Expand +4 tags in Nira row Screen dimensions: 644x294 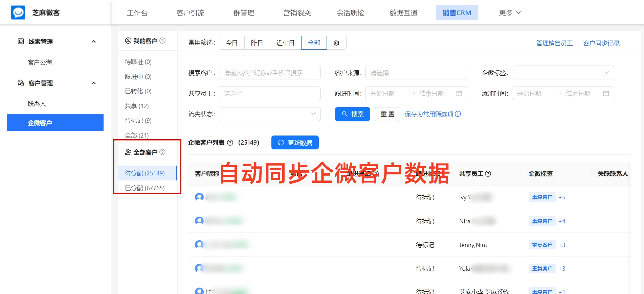click(x=562, y=221)
